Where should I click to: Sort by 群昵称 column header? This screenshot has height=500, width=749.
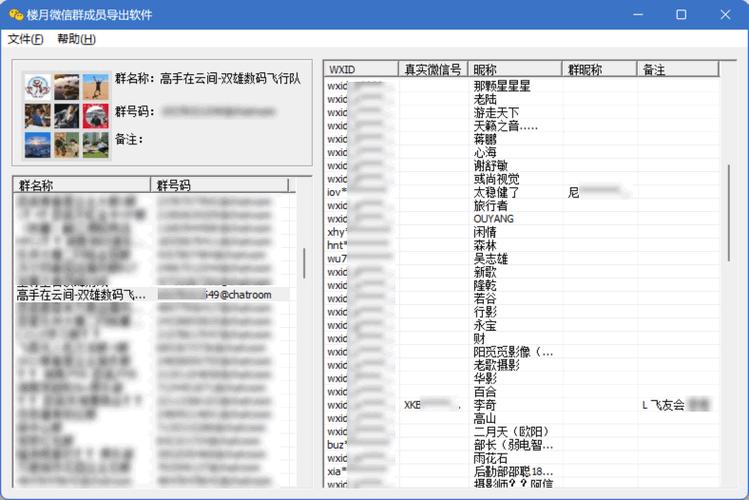pos(599,70)
